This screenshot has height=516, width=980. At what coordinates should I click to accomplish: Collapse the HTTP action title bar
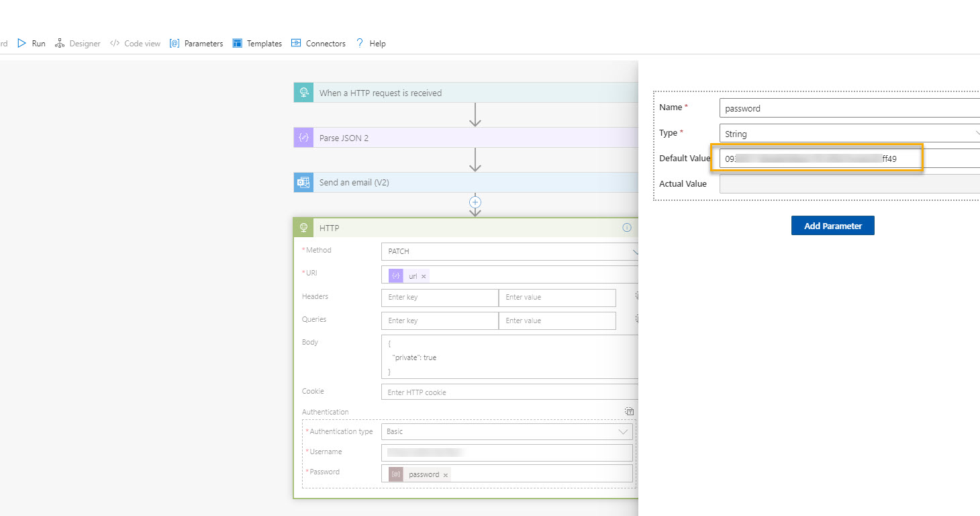466,228
